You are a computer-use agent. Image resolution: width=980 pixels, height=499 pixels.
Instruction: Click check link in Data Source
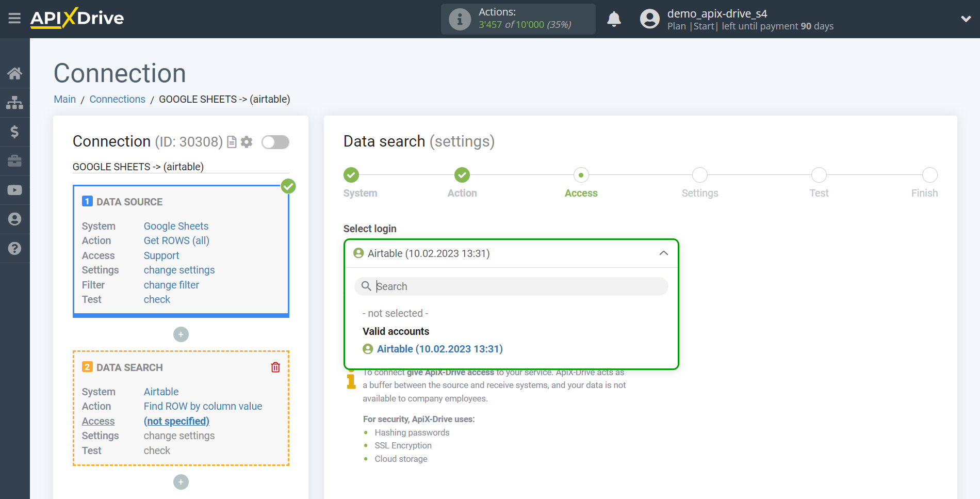[157, 299]
